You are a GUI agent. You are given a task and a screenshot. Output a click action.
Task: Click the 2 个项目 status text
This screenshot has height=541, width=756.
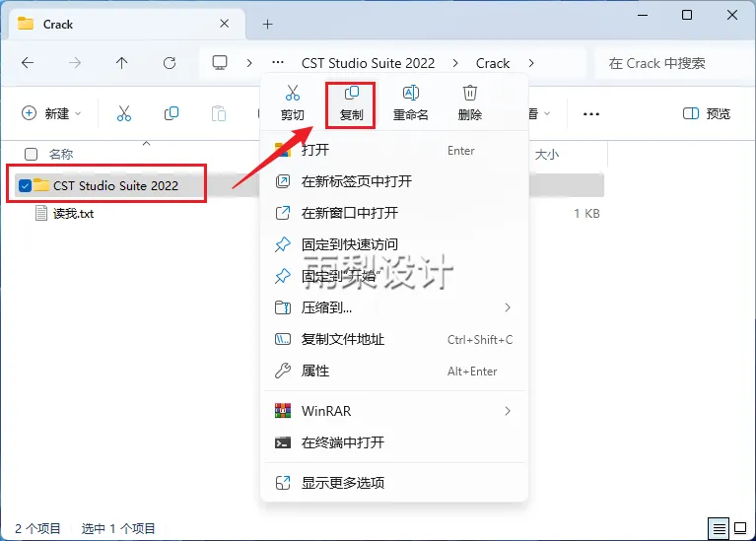point(37,529)
